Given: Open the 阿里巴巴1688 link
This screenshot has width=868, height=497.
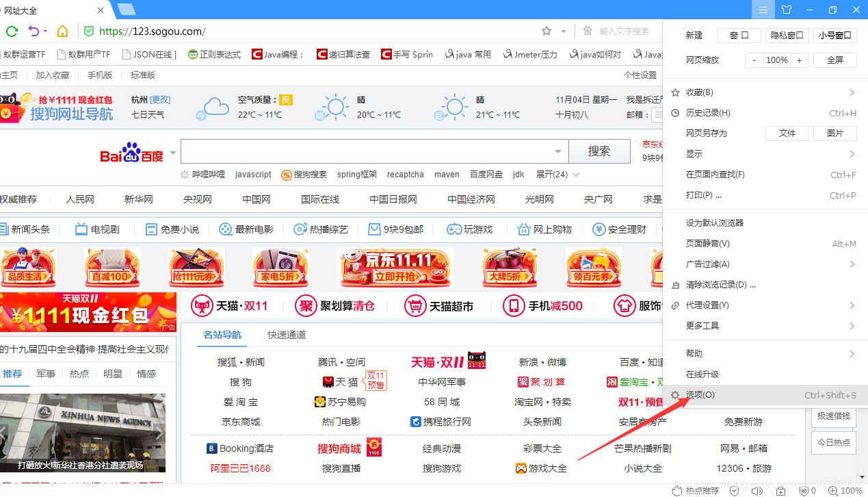Looking at the screenshot, I should (240, 468).
